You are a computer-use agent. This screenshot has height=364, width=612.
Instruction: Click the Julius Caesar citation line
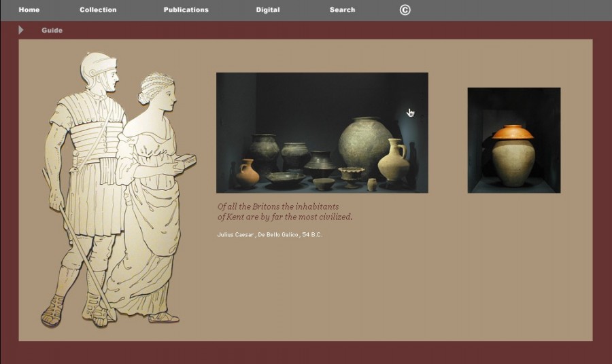(269, 234)
